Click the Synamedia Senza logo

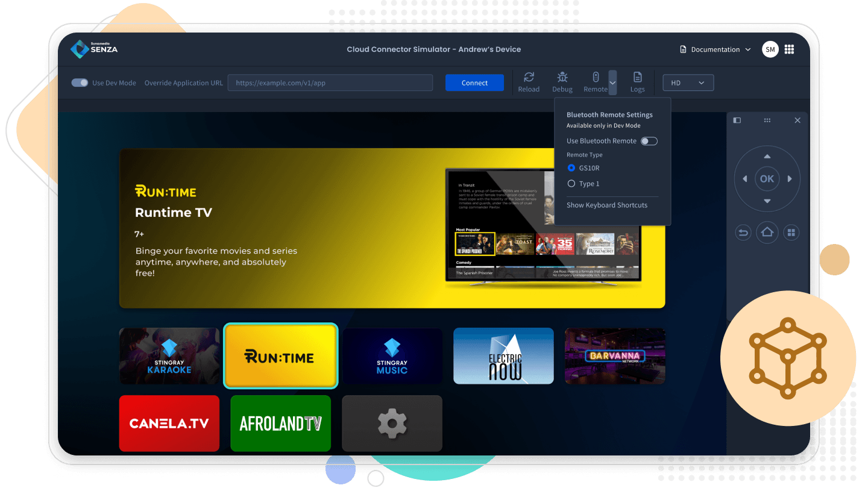coord(94,49)
